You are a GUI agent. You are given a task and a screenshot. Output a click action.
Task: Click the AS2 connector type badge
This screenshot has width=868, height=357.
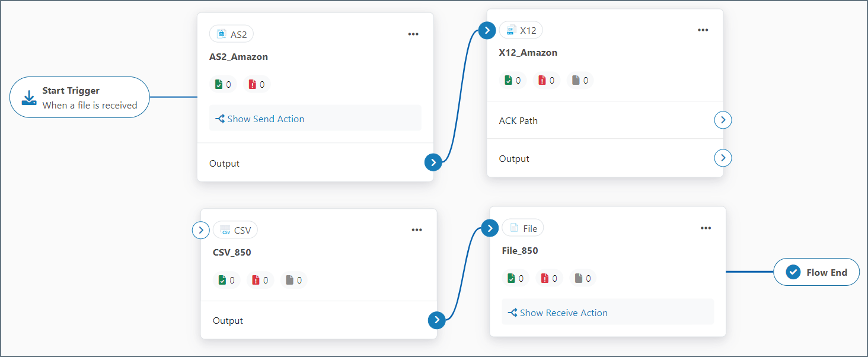pyautogui.click(x=231, y=34)
